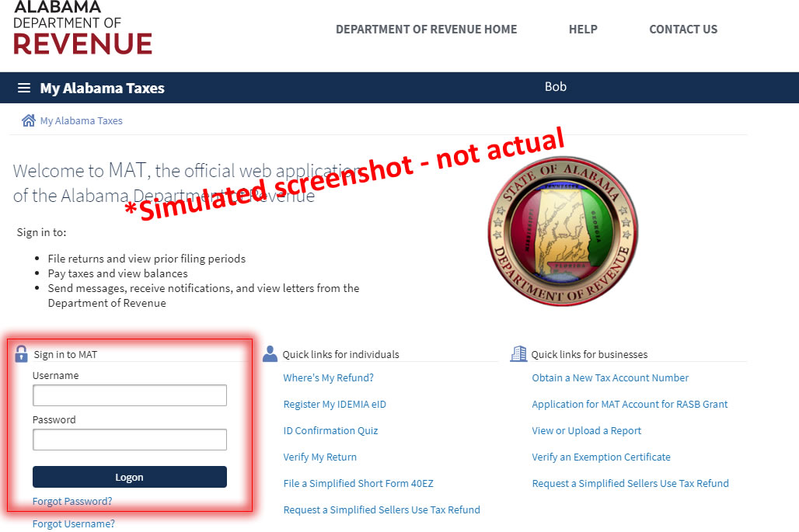The image size is (799, 532).
Task: Click the padlock icon next to Sign in to MAT
Action: coord(21,354)
